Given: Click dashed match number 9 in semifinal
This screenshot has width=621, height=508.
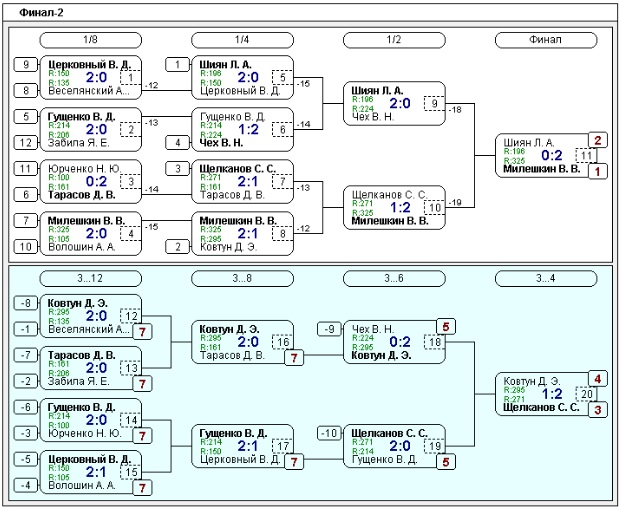Looking at the screenshot, I should coord(434,104).
